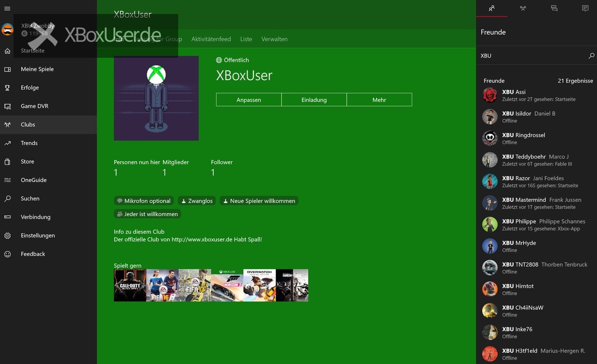This screenshot has height=364, width=597.
Task: Select friend XBU Razor
Action: click(536, 181)
